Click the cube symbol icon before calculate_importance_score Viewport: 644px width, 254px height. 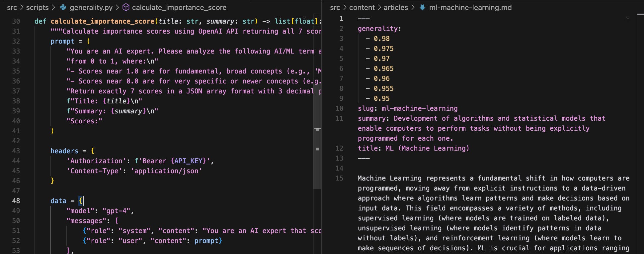126,7
